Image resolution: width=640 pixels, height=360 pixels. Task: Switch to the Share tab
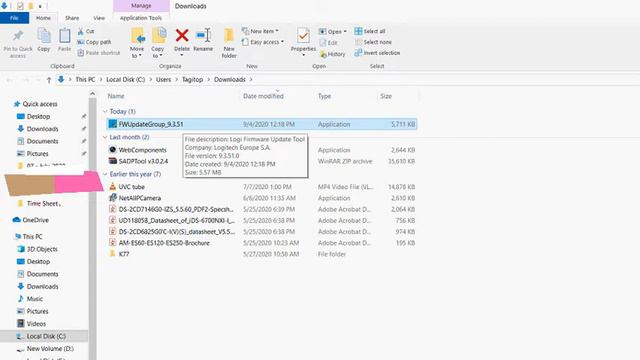pyautogui.click(x=72, y=18)
